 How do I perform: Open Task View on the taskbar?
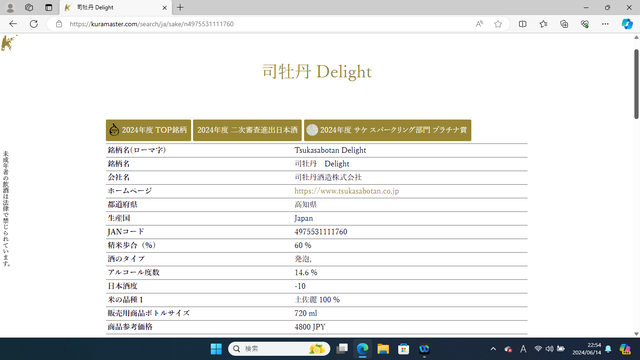click(342, 349)
